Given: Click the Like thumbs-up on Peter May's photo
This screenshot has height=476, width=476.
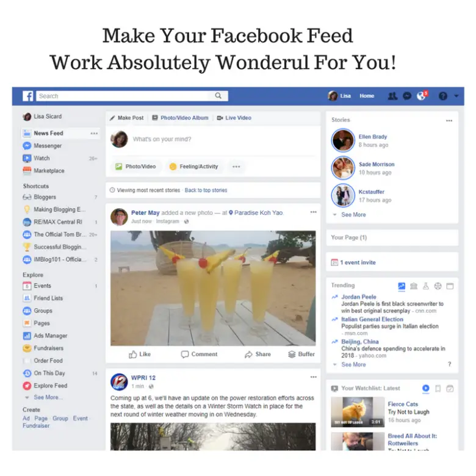Looking at the screenshot, I should [140, 355].
